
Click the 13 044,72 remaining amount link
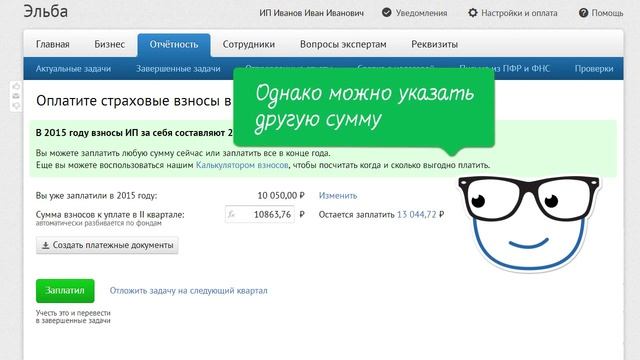pyautogui.click(x=416, y=214)
